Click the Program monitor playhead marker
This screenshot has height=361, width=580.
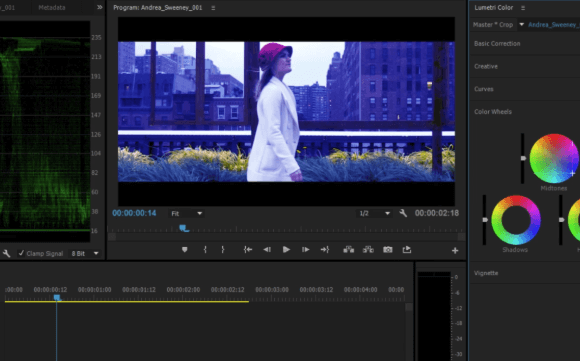tap(184, 228)
